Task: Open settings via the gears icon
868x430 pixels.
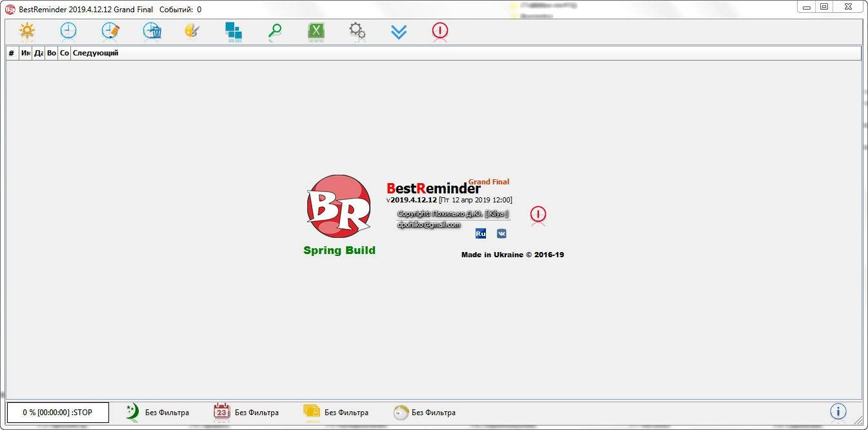Action: [358, 31]
